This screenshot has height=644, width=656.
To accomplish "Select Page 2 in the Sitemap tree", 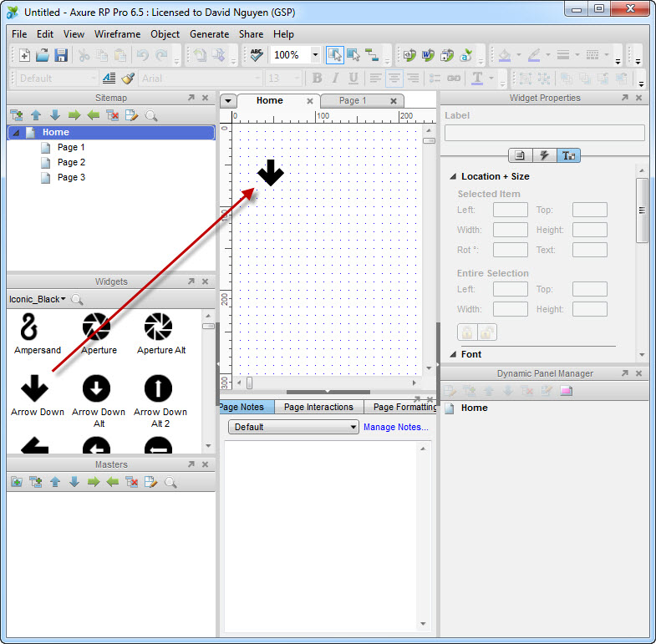I will tap(71, 162).
